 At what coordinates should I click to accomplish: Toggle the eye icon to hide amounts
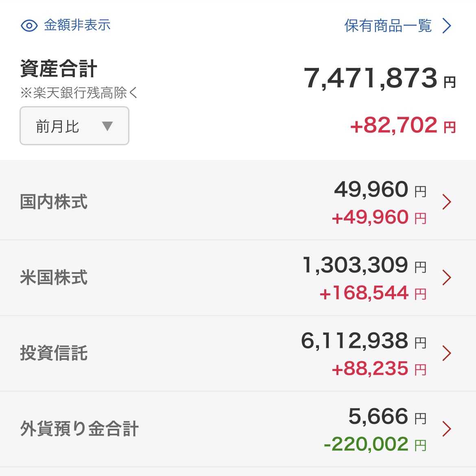[29, 26]
